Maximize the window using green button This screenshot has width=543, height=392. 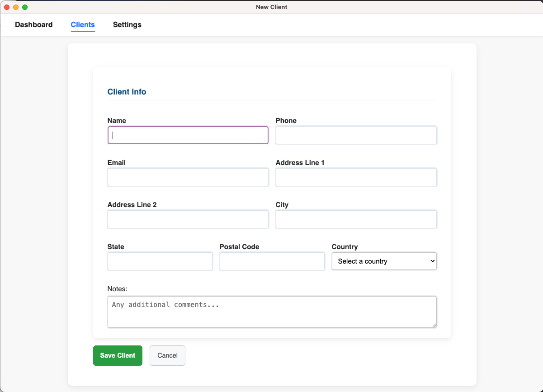[x=25, y=7]
